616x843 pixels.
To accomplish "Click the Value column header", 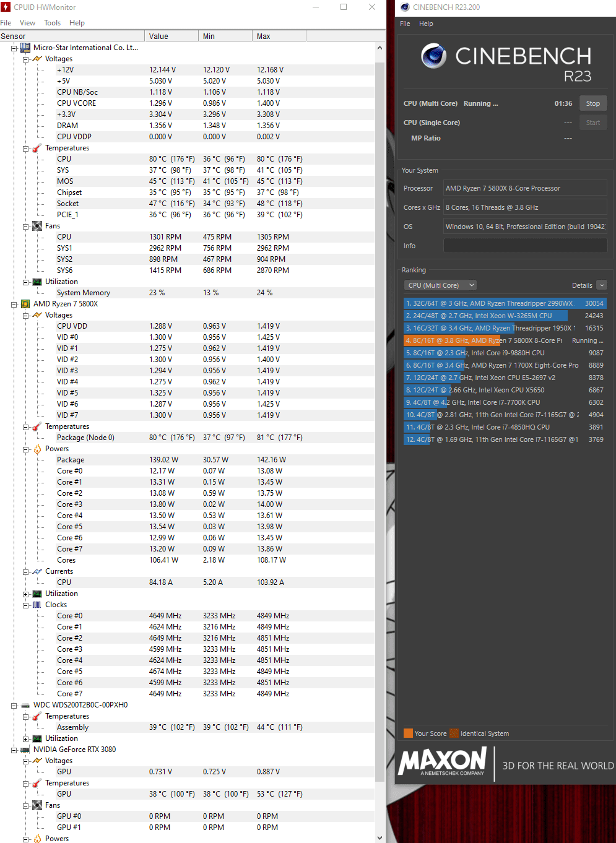I will [x=171, y=36].
